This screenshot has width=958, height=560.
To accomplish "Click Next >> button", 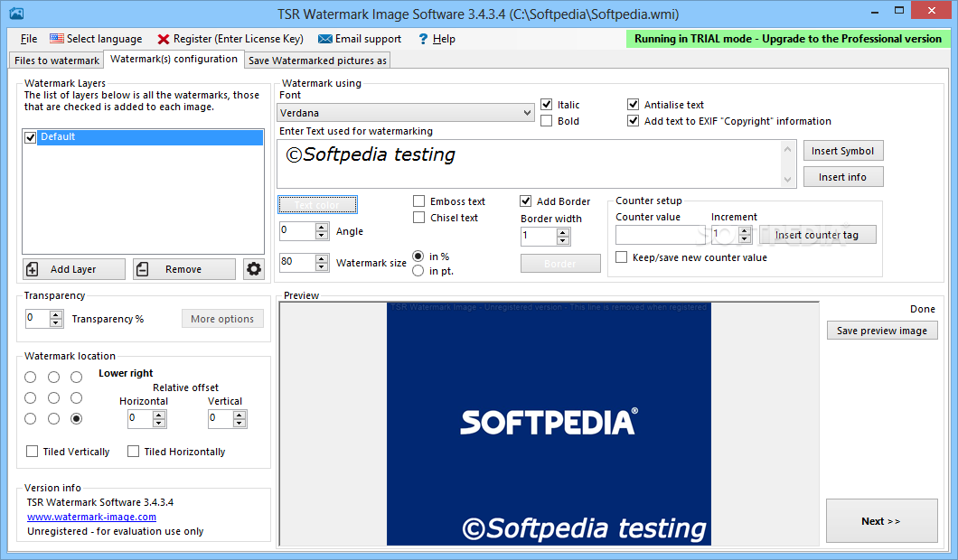I will pyautogui.click(x=881, y=521).
